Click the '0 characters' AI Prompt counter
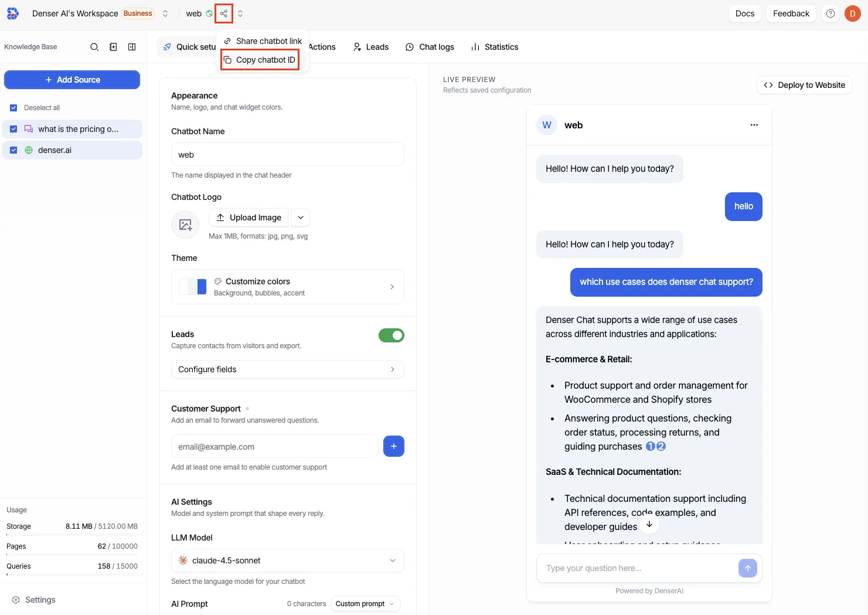 [307, 604]
